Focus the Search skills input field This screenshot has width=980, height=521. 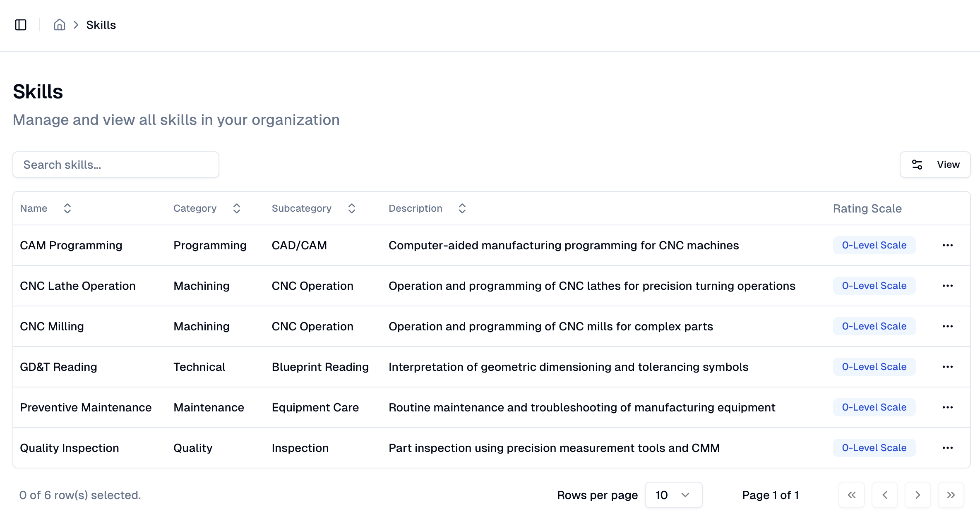116,165
